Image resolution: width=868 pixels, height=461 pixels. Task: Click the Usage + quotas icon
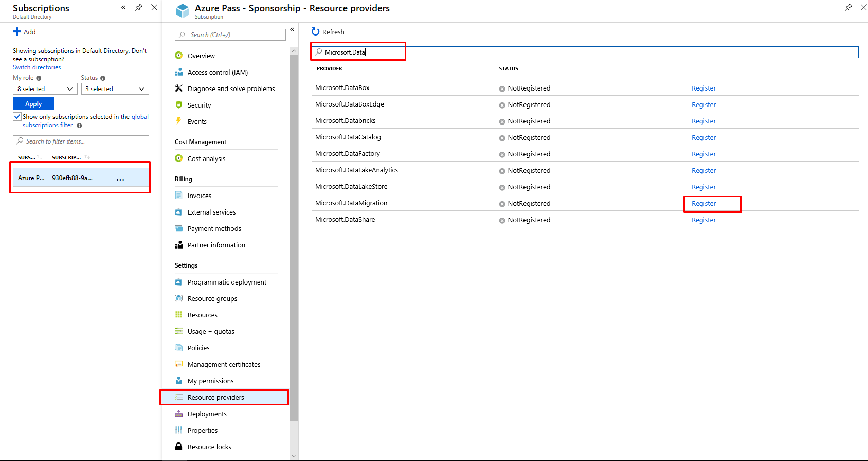pyautogui.click(x=178, y=331)
